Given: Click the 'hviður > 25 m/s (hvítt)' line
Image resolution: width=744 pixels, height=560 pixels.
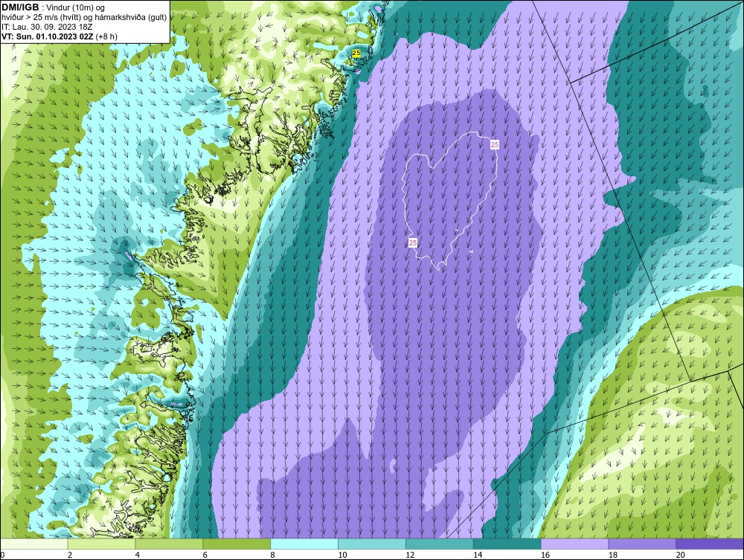Looking at the screenshot, I should 85,18.
